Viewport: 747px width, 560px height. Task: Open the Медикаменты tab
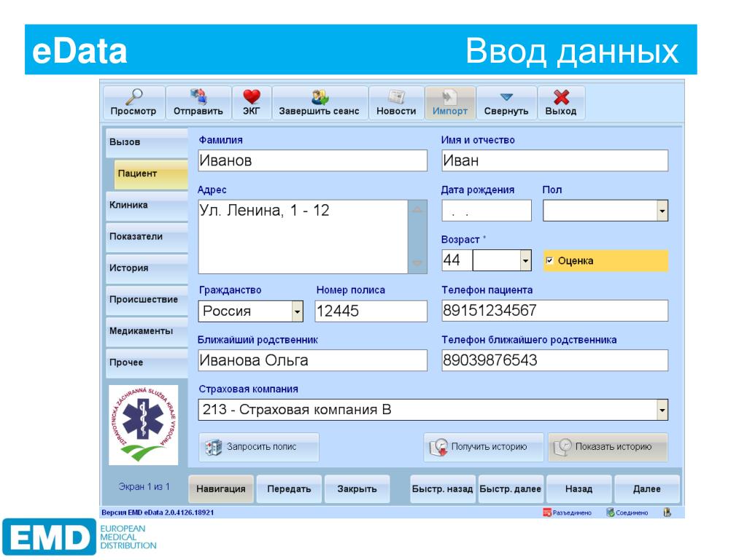147,331
